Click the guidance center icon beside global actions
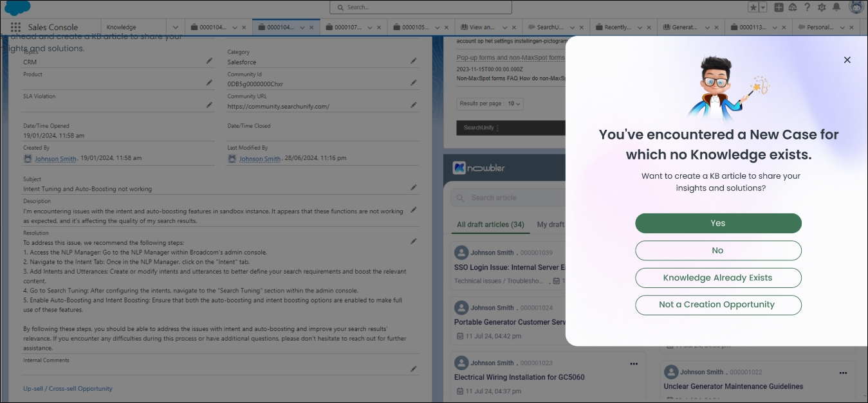868x403 pixels. [x=793, y=7]
